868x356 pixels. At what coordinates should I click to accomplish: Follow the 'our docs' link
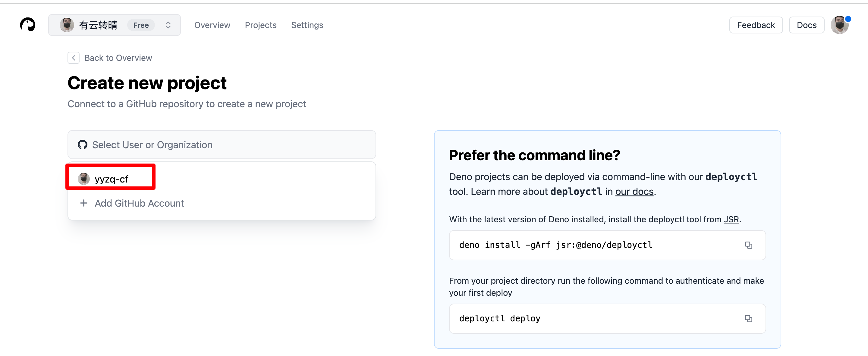tap(634, 192)
